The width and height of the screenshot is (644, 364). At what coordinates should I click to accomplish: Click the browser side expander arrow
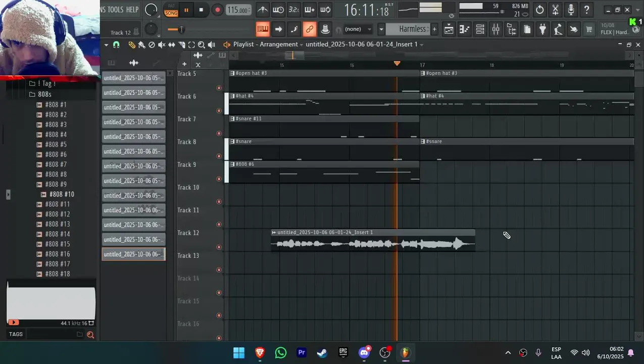pyautogui.click(x=8, y=194)
